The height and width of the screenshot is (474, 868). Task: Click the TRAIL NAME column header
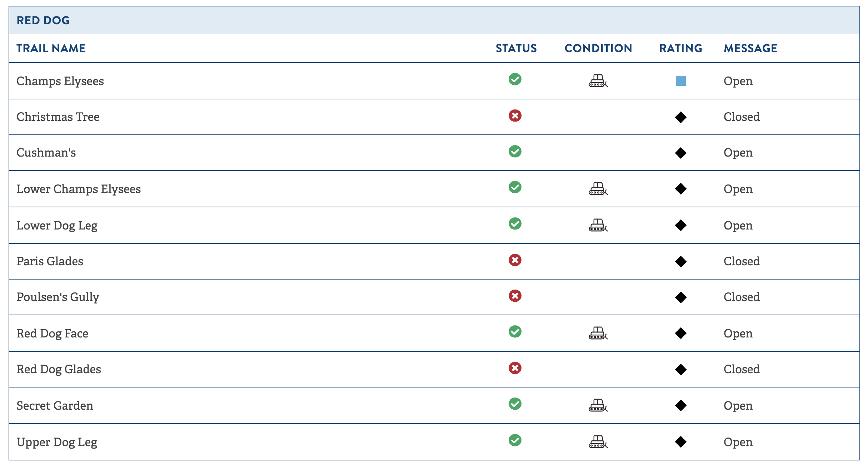tap(51, 48)
